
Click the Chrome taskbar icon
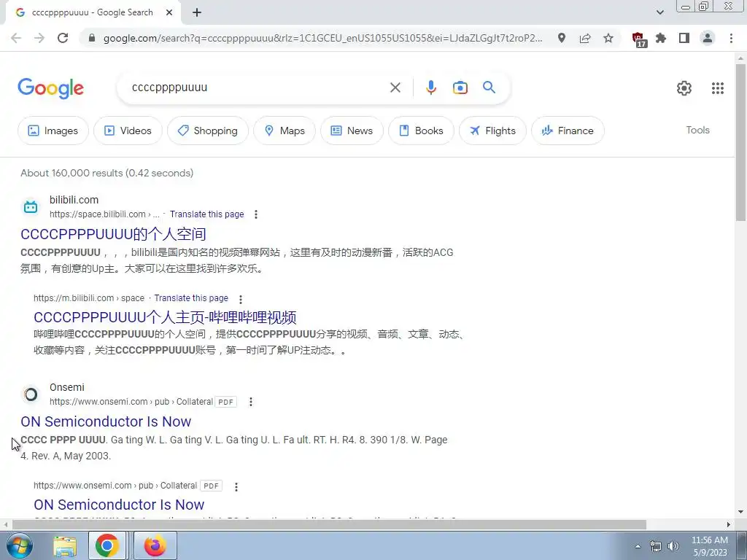107,545
